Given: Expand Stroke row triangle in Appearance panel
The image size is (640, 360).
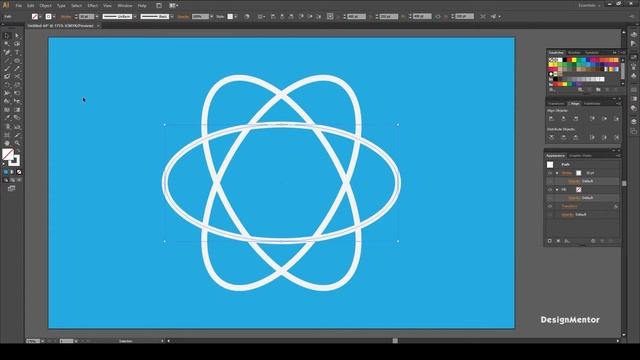Looking at the screenshot, I should [x=557, y=173].
